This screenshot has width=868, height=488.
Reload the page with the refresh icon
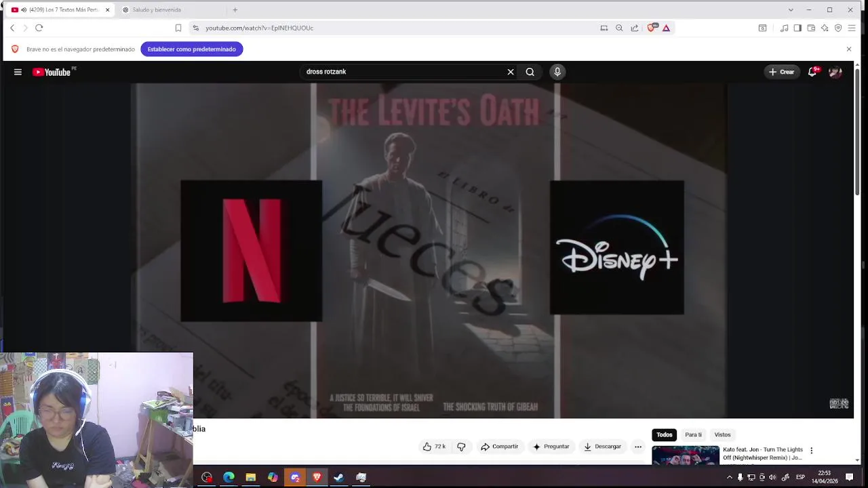click(39, 28)
